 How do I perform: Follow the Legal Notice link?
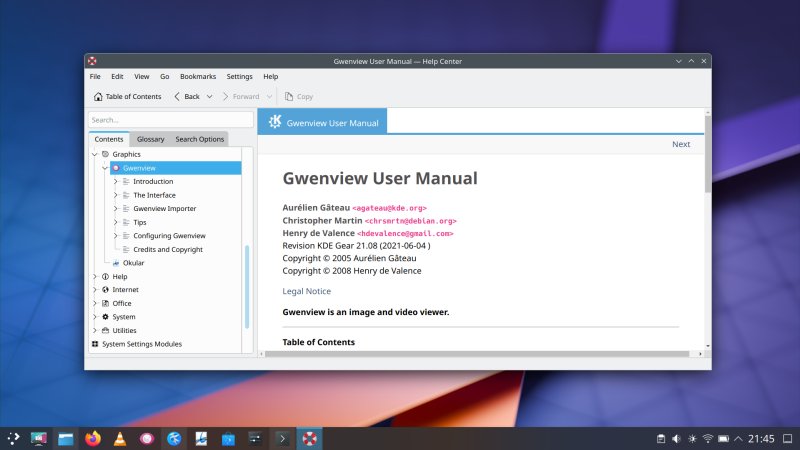coord(306,291)
